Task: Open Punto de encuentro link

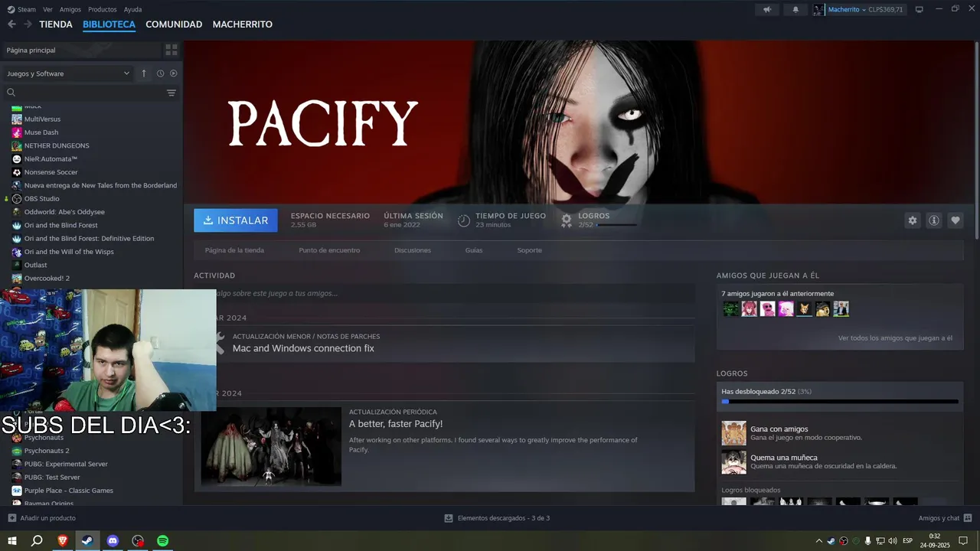Action: tap(329, 250)
